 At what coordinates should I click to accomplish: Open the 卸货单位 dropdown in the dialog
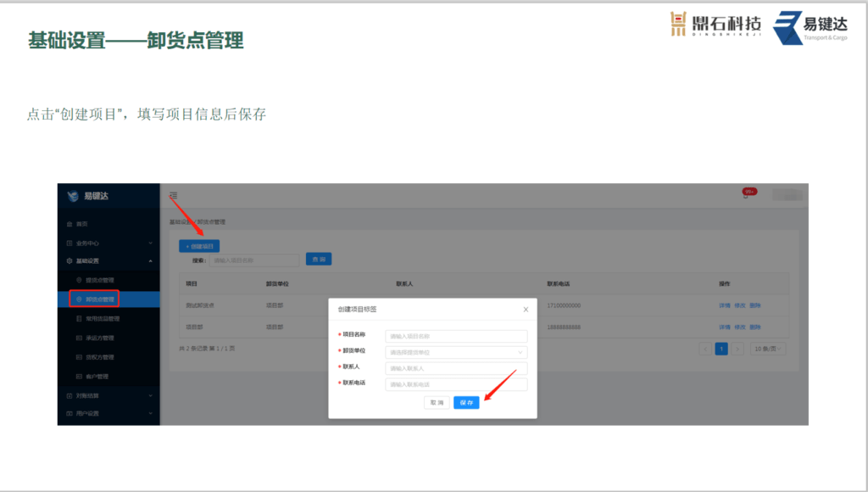456,352
